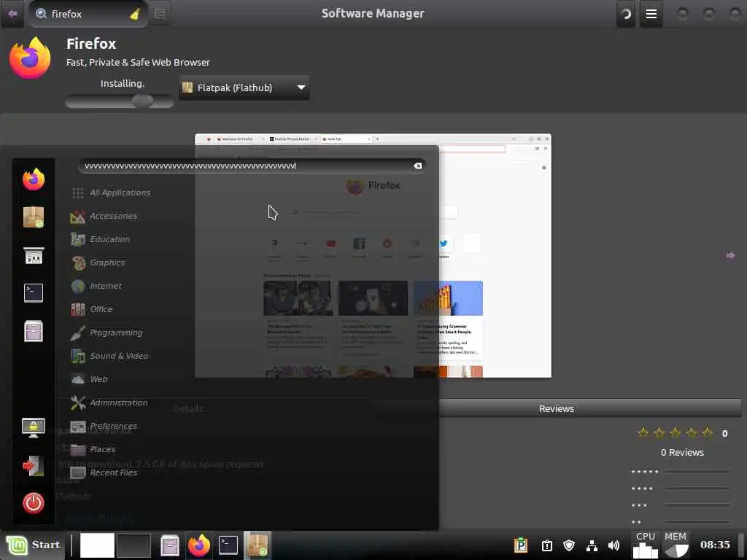747x560 pixels.
Task: Click the 0 Reviews text
Action: [x=682, y=452]
